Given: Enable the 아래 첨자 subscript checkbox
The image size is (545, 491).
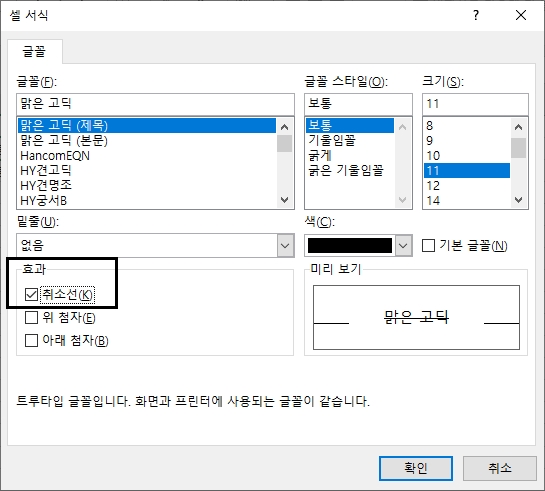Looking at the screenshot, I should point(32,340).
